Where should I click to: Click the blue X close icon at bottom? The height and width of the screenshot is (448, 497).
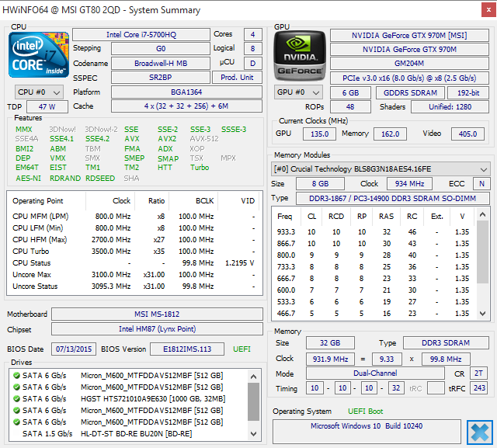(480, 432)
